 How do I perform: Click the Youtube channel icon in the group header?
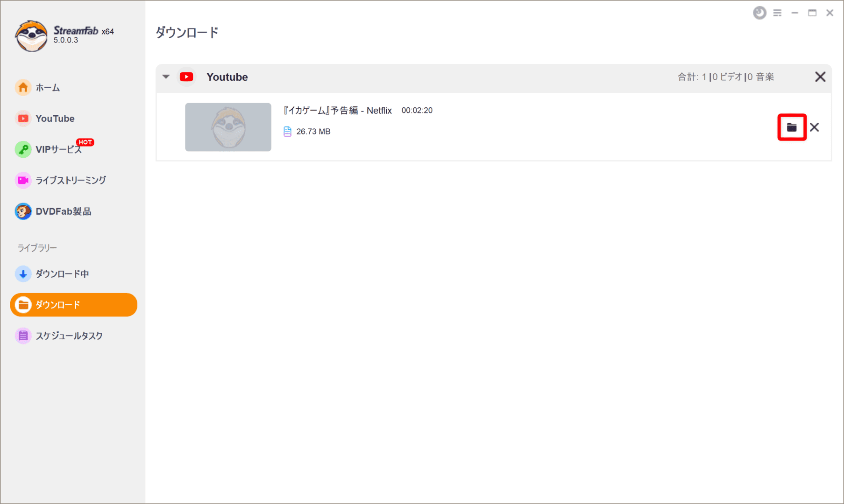click(x=186, y=77)
